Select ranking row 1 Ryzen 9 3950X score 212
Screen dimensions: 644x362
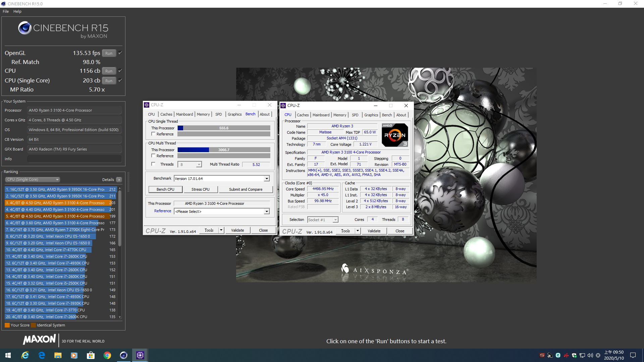61,189
